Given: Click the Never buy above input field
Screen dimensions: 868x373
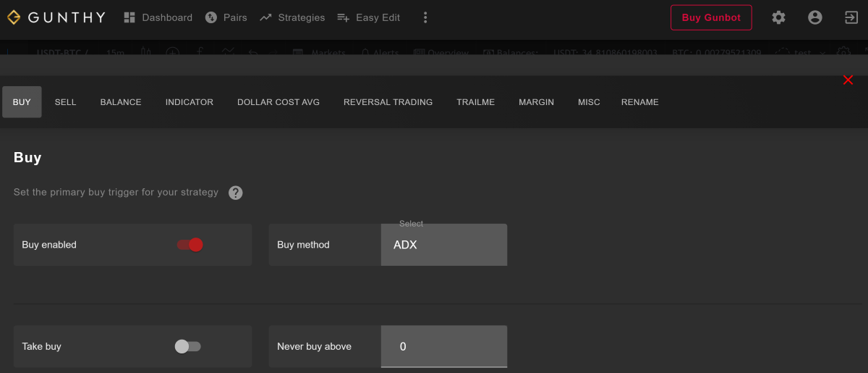Looking at the screenshot, I should 444,346.
